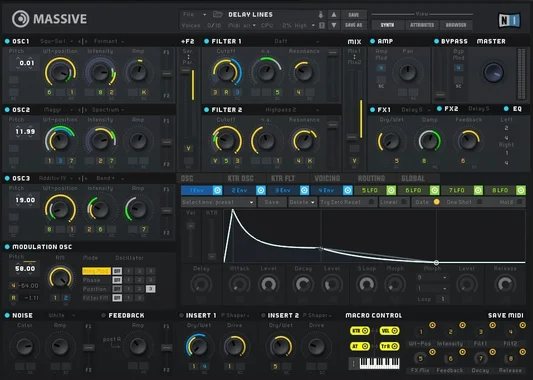Open the Noise White type dropdown
The width and height of the screenshot is (533, 380).
click(x=62, y=315)
